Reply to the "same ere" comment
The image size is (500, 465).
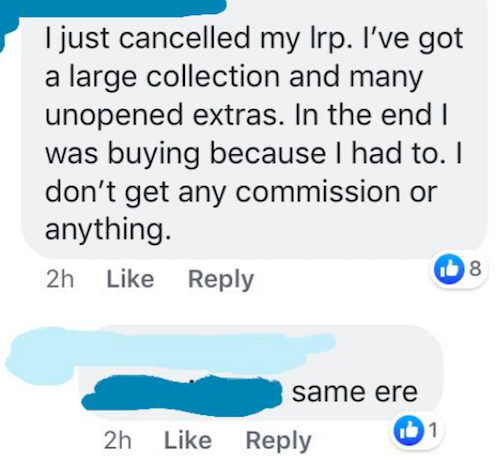[x=279, y=442]
